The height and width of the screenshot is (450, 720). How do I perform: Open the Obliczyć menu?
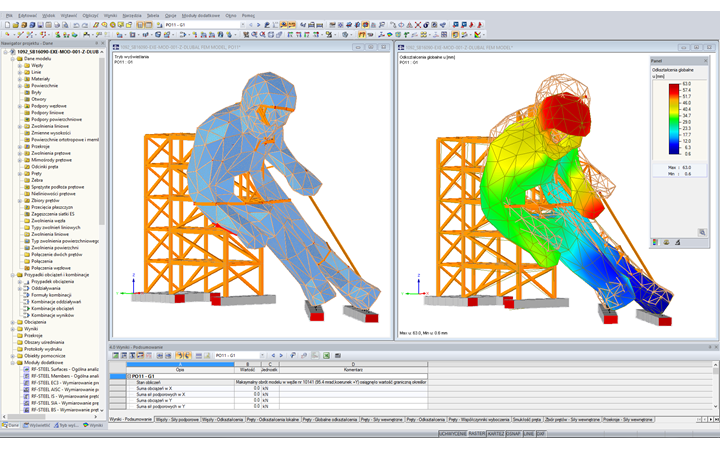click(90, 16)
